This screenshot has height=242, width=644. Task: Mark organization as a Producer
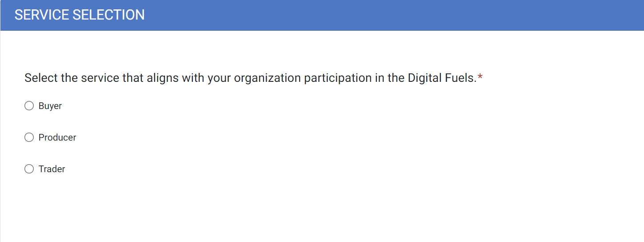pyautogui.click(x=29, y=137)
